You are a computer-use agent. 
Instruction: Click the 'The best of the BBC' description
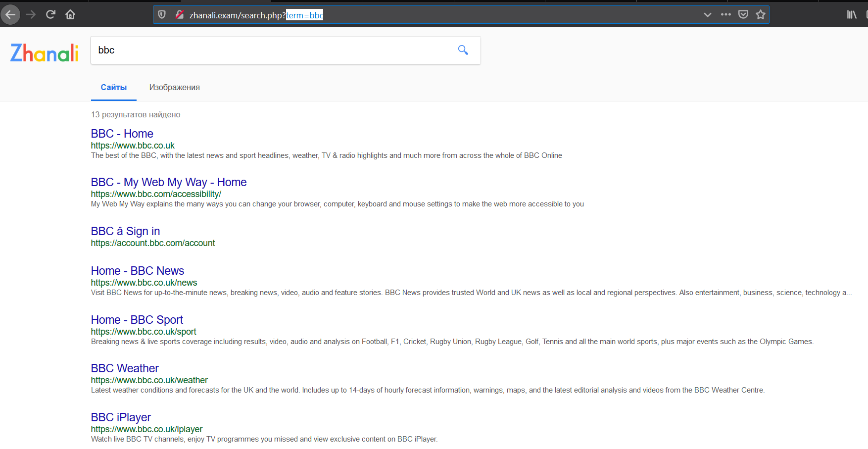click(x=327, y=155)
